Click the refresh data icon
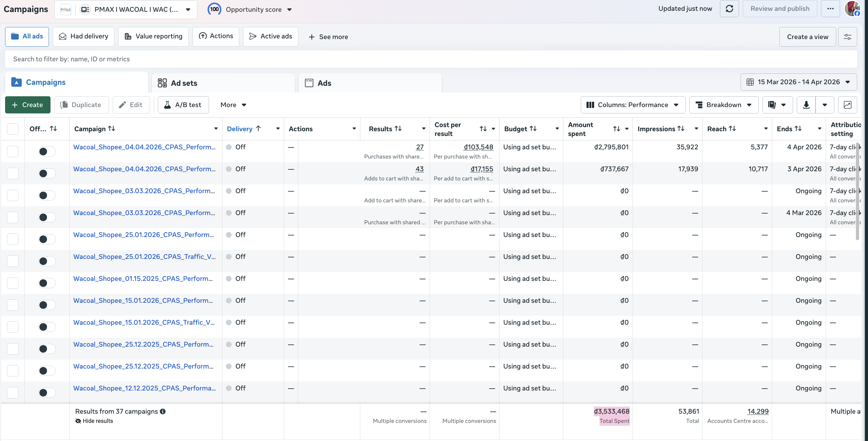The width and height of the screenshot is (868, 441). [x=729, y=9]
